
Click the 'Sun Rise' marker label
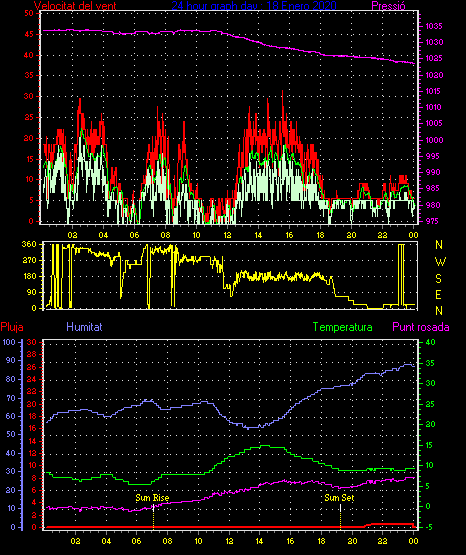(x=152, y=498)
